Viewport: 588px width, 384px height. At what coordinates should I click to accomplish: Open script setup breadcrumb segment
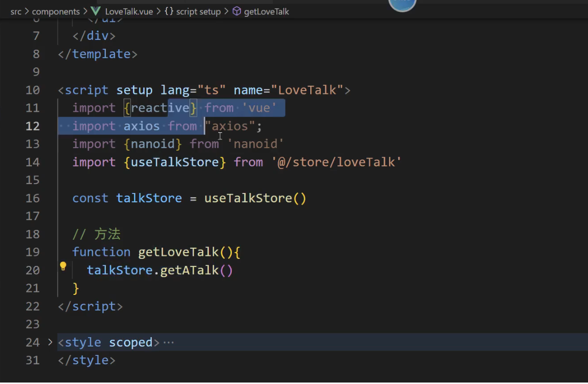coord(198,12)
